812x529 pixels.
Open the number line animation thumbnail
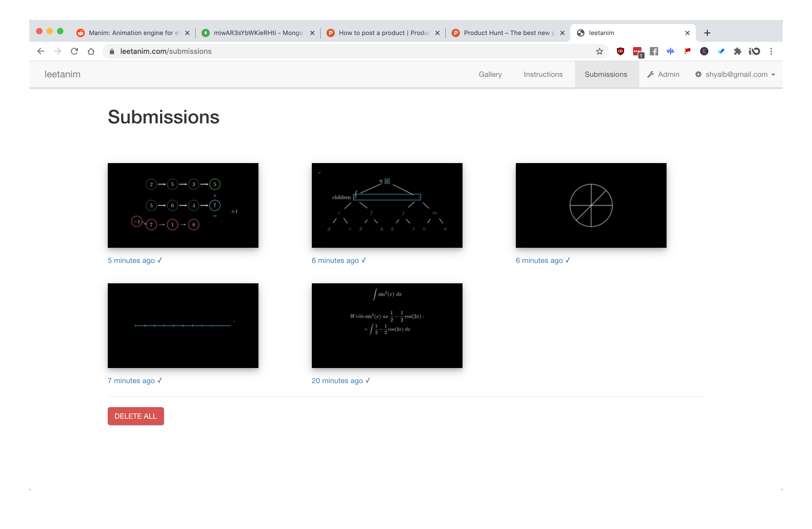(183, 326)
